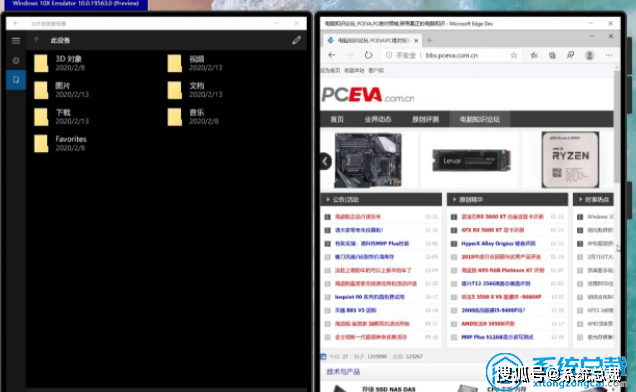Open Edge profile avatar icon
The image size is (636, 392).
pos(589,55)
